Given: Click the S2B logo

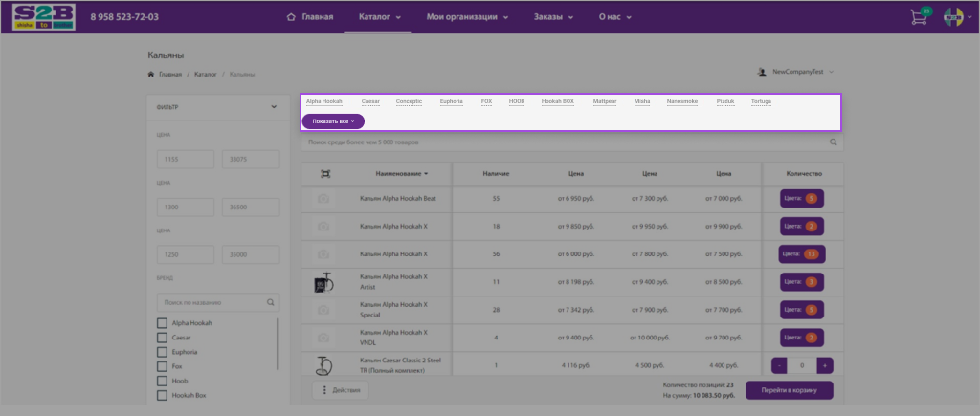Looking at the screenshot, I should 44,17.
